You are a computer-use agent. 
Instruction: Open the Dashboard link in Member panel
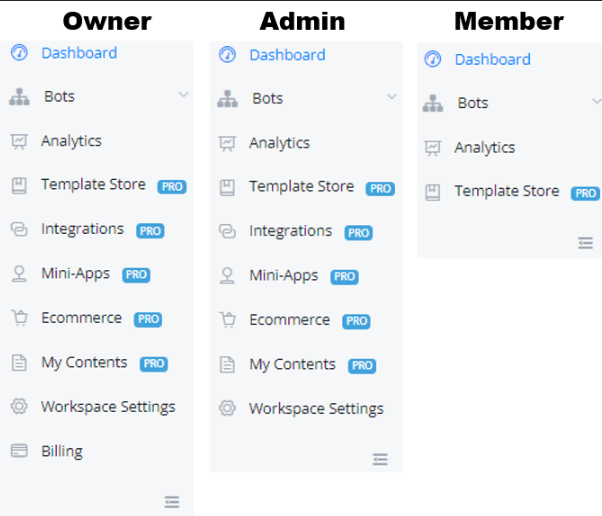(492, 60)
